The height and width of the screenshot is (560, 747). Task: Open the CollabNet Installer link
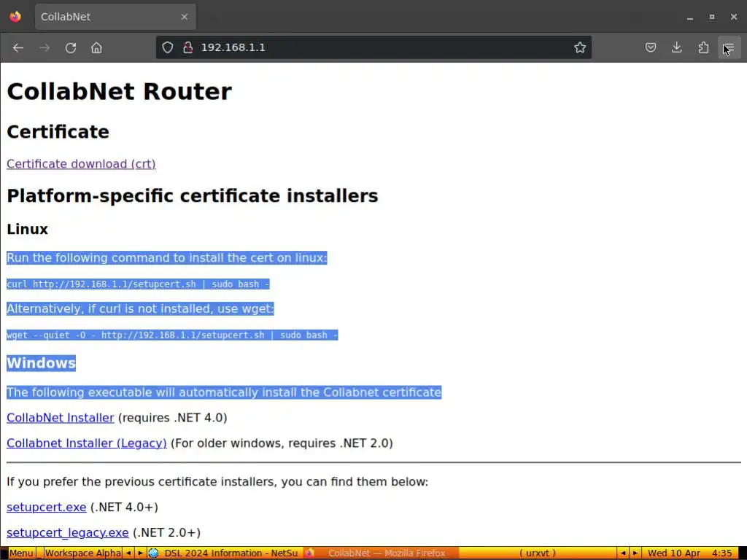pos(61,418)
